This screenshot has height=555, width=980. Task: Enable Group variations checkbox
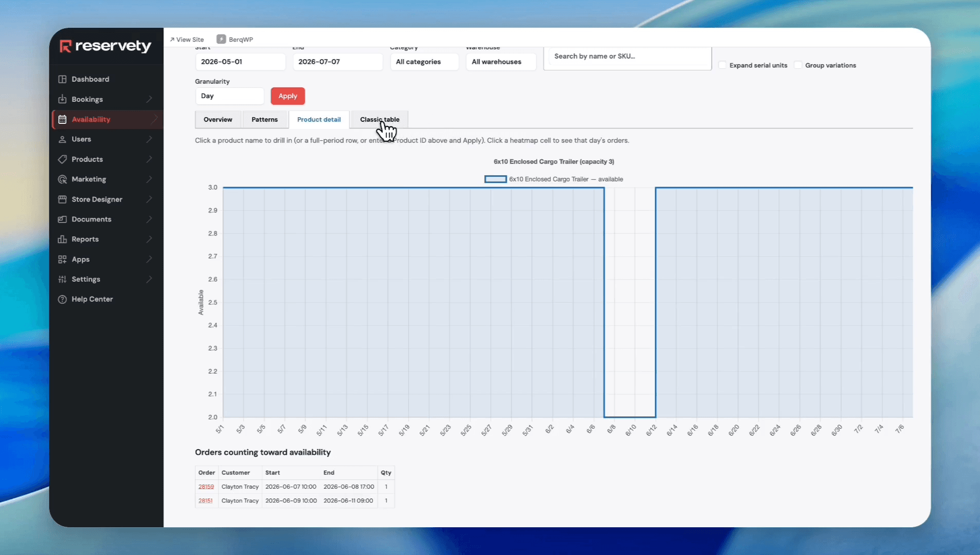(x=798, y=65)
